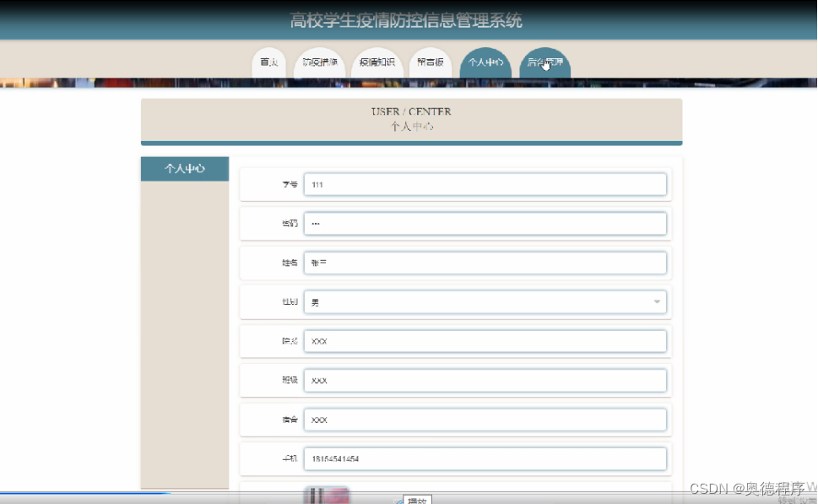818x504 pixels.
Task: Open the 后台管理 admin management page
Action: (544, 62)
